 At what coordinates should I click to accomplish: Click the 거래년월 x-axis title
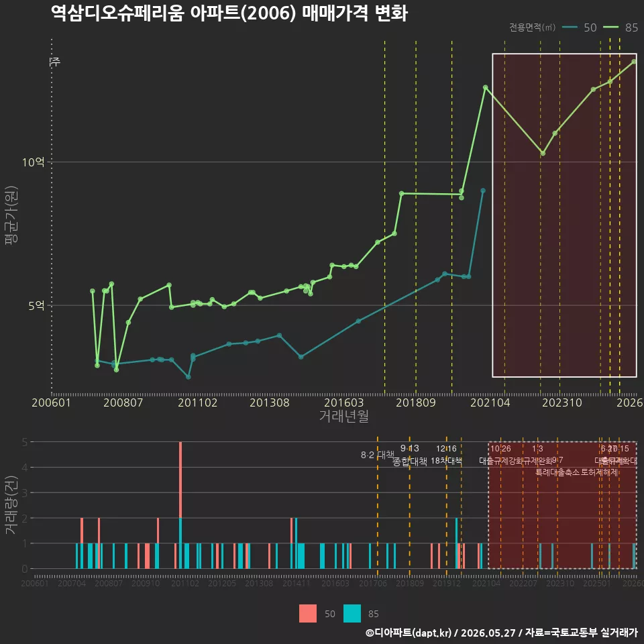[343, 416]
